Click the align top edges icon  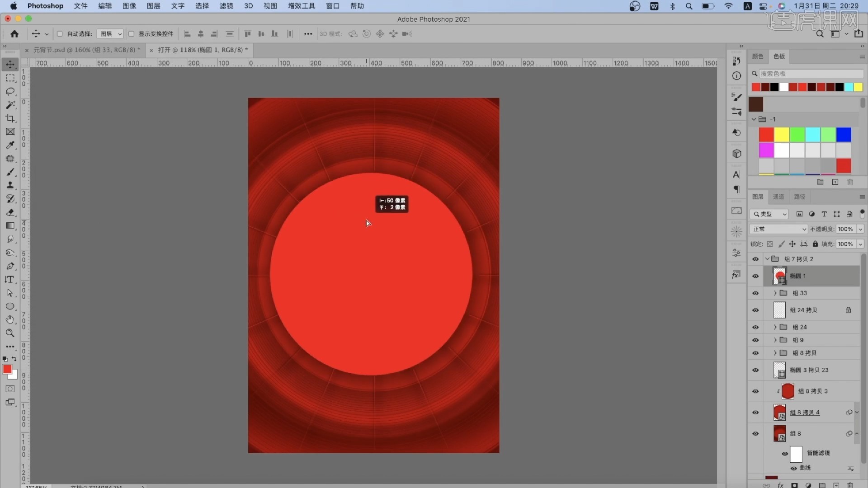click(248, 34)
